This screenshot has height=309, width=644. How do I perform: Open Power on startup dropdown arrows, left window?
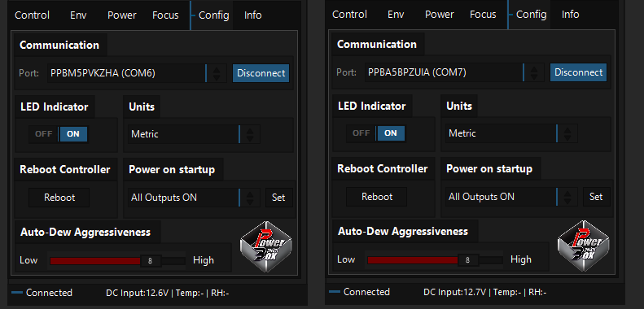coord(250,198)
